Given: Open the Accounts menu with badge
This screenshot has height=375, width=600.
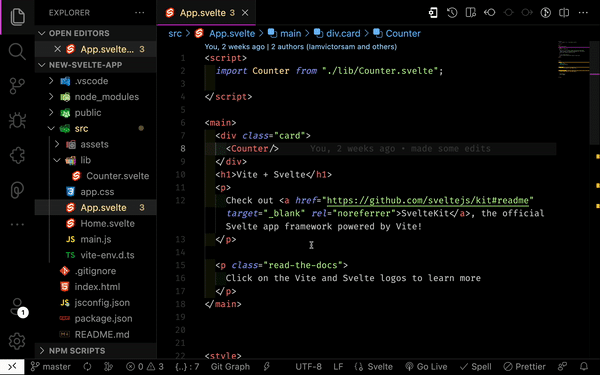Looking at the screenshot, I should point(18,307).
